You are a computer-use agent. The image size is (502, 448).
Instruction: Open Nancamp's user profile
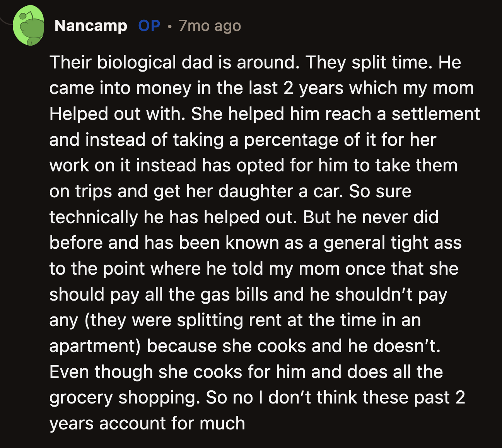coord(91,26)
